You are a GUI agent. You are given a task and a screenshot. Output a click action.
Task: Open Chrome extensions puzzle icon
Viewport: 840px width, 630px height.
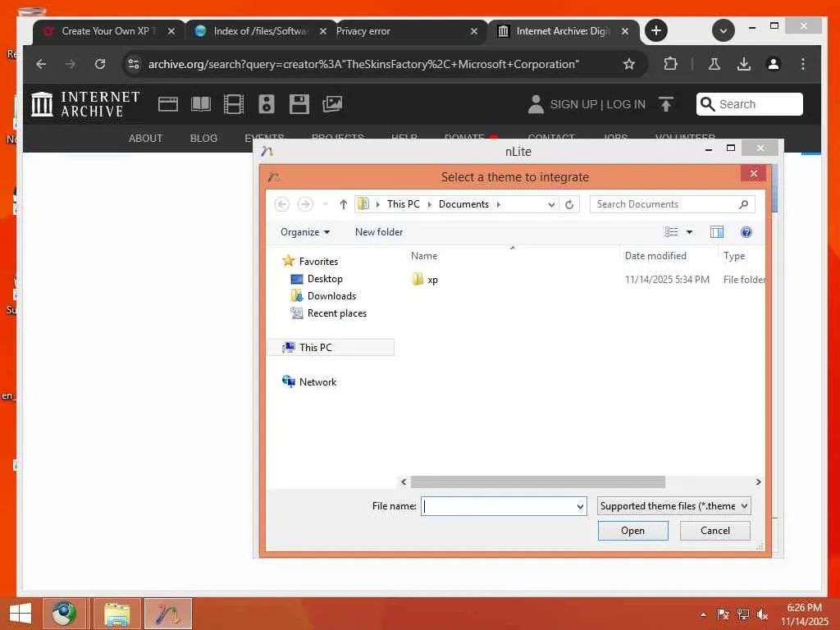(x=670, y=64)
